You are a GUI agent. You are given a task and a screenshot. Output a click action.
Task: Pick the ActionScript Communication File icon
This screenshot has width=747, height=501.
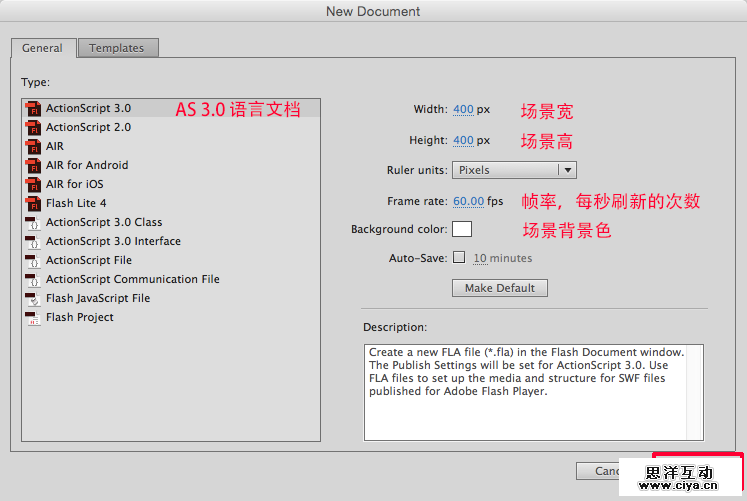pyautogui.click(x=33, y=279)
